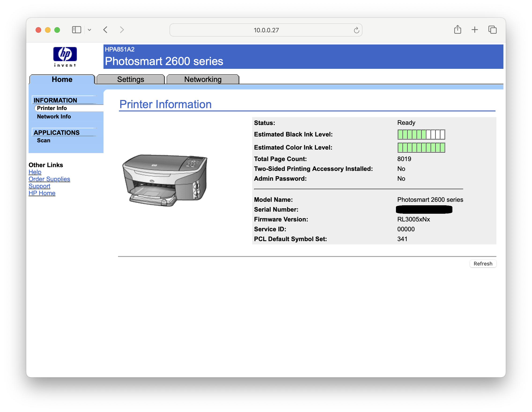Open the sidebar options dropdown chevron

click(x=89, y=30)
